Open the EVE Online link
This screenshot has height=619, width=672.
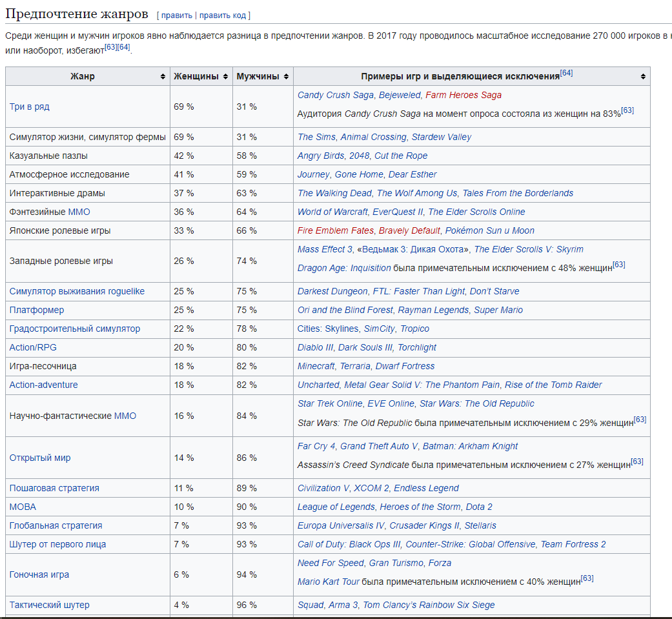click(391, 404)
